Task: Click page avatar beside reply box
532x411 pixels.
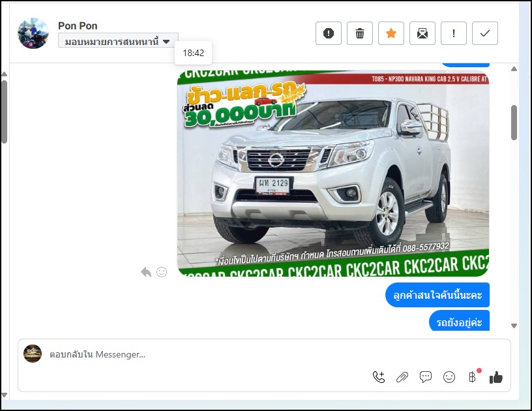Action: 33,354
